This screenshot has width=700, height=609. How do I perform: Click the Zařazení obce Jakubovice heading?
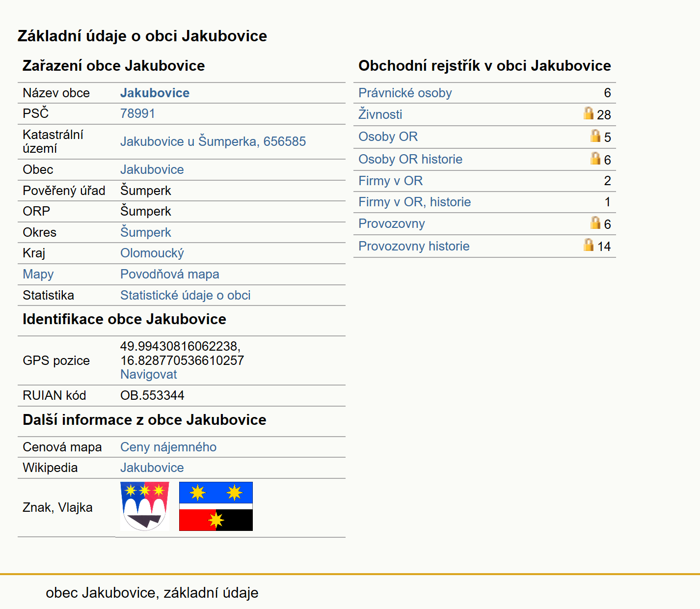[x=113, y=66]
